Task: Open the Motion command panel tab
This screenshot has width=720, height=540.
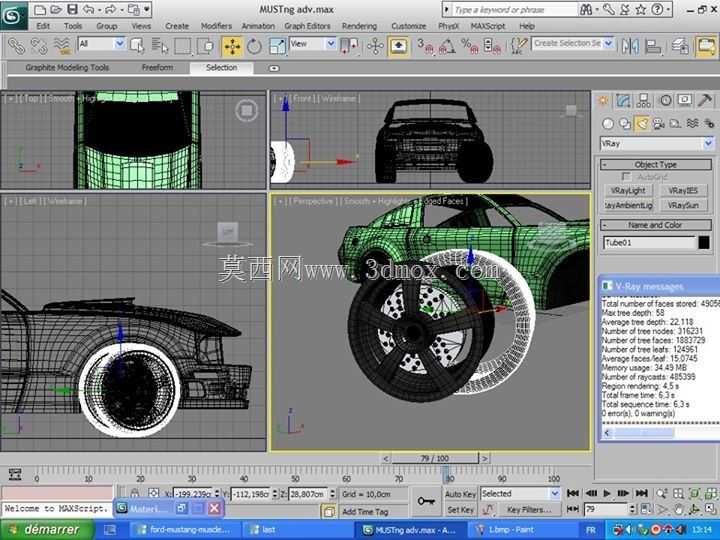Action: [665, 101]
